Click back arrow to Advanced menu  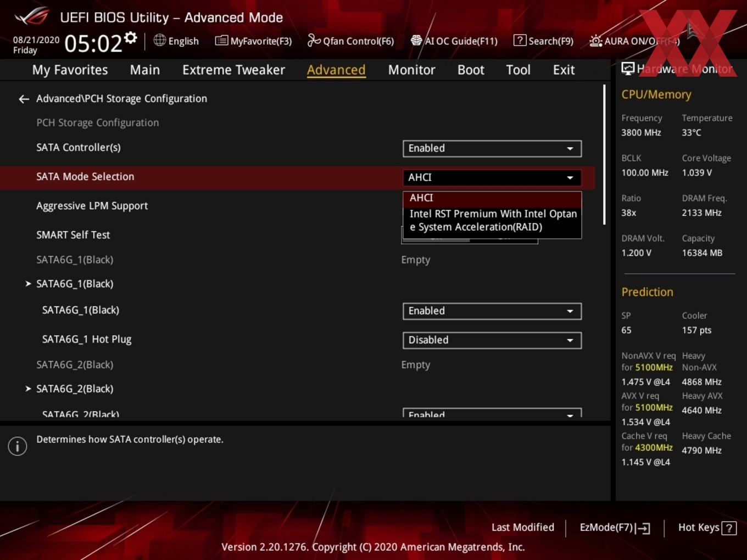point(24,99)
